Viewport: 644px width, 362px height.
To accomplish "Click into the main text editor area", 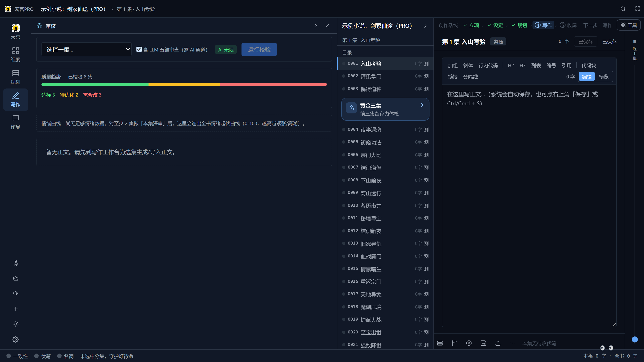I will tap(529, 205).
